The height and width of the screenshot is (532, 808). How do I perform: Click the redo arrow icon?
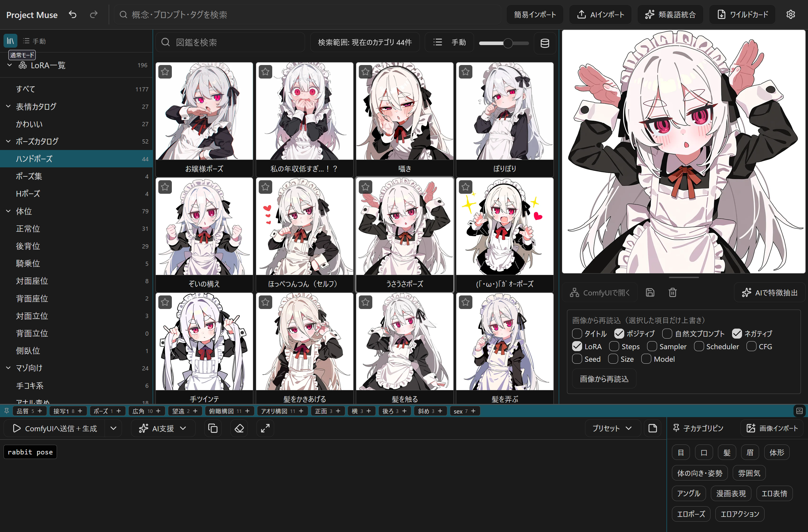coord(94,14)
